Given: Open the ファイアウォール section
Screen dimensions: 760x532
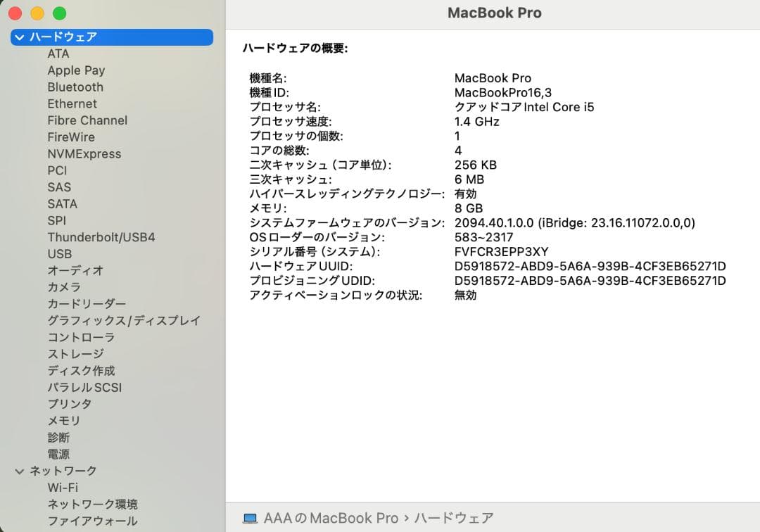Looking at the screenshot, I should [x=92, y=521].
